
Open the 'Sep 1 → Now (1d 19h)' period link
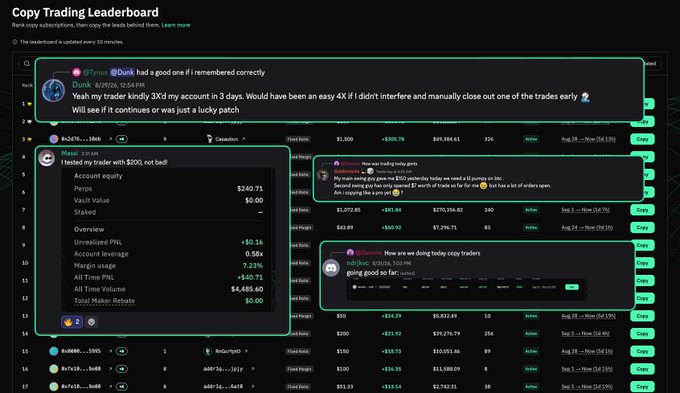(587, 386)
